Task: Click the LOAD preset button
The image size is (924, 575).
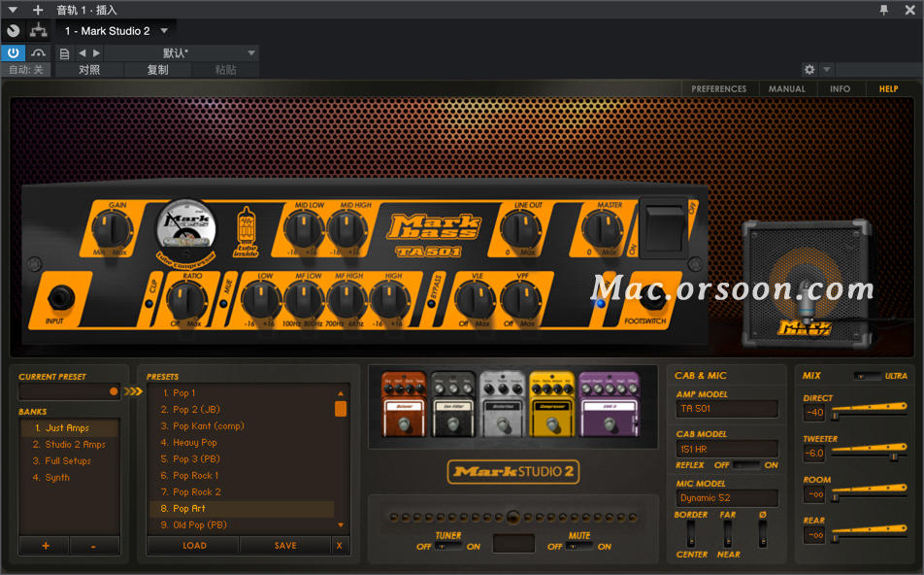Action: click(194, 546)
